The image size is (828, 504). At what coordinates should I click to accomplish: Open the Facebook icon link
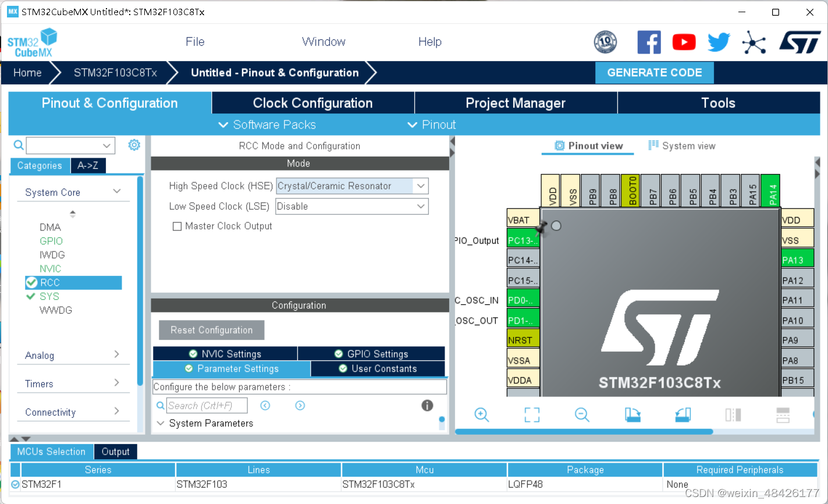point(649,42)
